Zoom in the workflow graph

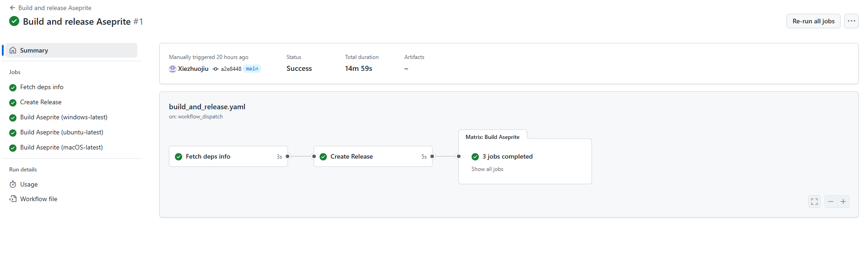click(843, 202)
